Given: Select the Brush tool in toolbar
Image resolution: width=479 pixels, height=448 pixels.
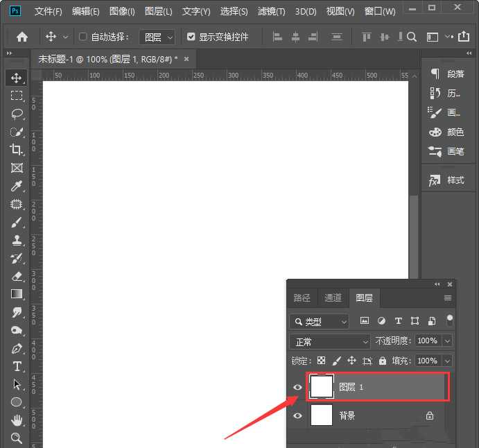Looking at the screenshot, I should pyautogui.click(x=17, y=222).
